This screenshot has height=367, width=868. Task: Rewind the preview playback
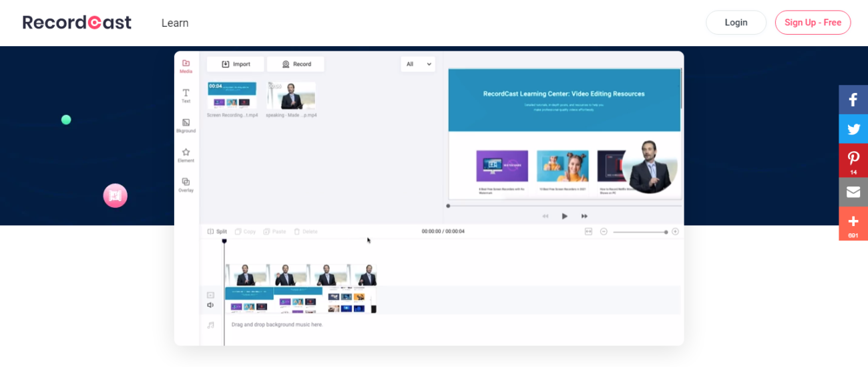coord(546,216)
